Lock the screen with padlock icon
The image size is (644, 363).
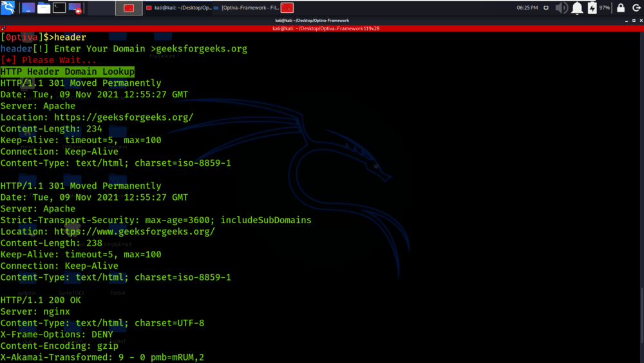621,8
